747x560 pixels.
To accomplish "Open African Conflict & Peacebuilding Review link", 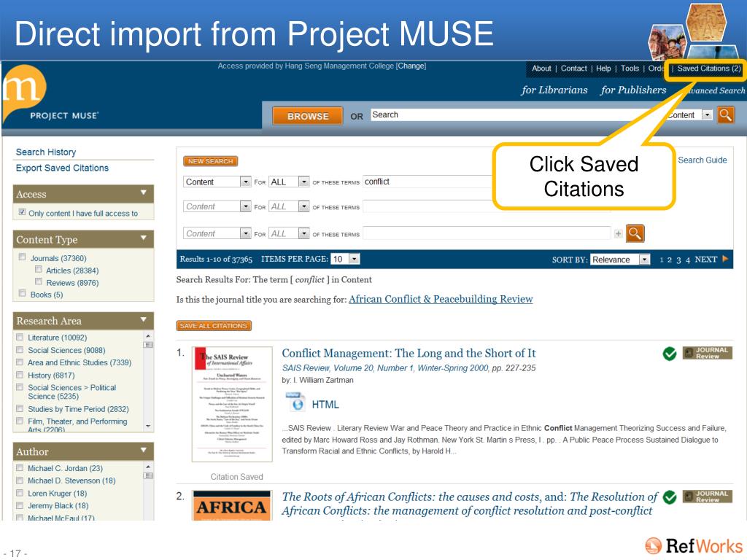I will [x=441, y=299].
